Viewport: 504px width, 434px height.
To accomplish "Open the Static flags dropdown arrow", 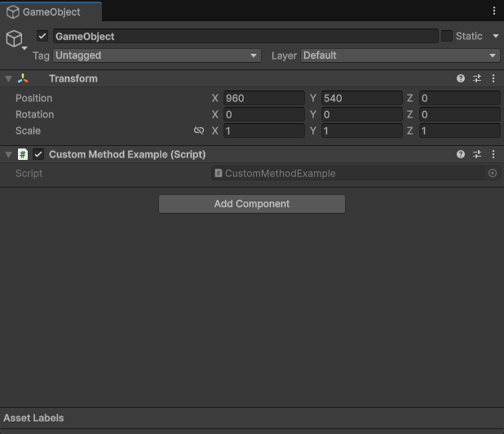I will tap(495, 37).
